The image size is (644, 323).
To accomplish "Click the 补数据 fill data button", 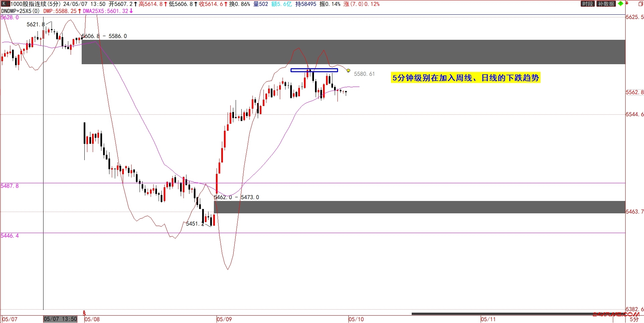I will coord(606,4).
